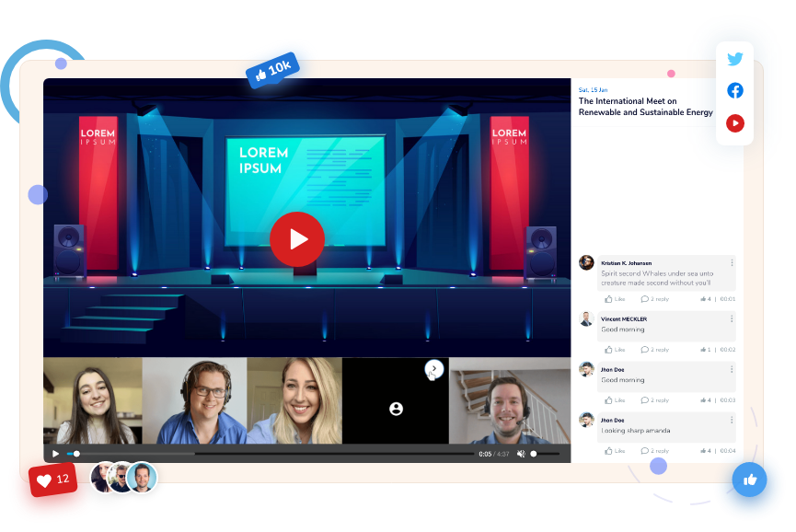Open the YouTube share icon
Image resolution: width=796 pixels, height=532 pixels.
pyautogui.click(x=734, y=122)
